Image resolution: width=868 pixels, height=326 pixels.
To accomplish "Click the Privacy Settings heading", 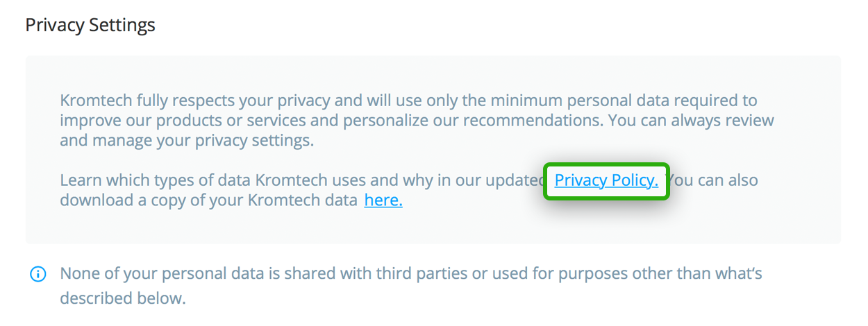I will [x=90, y=26].
